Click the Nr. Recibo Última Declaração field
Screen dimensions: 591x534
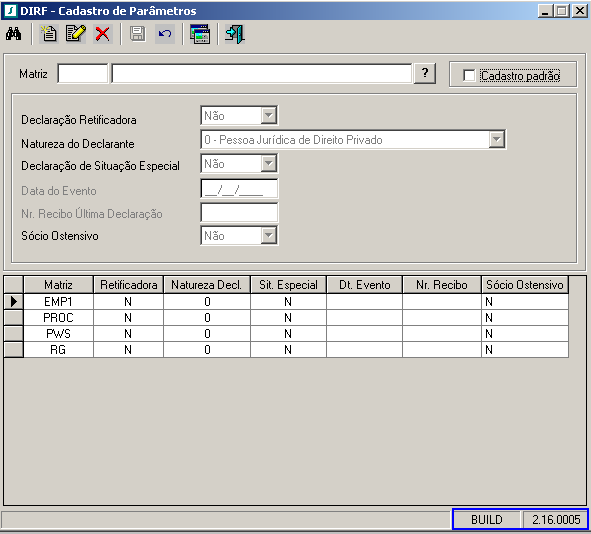[x=239, y=213]
